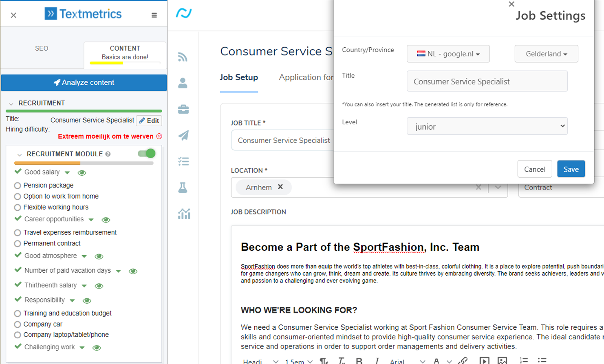This screenshot has width=604, height=364.
Task: Select the Pension package radio button
Action: tap(18, 185)
